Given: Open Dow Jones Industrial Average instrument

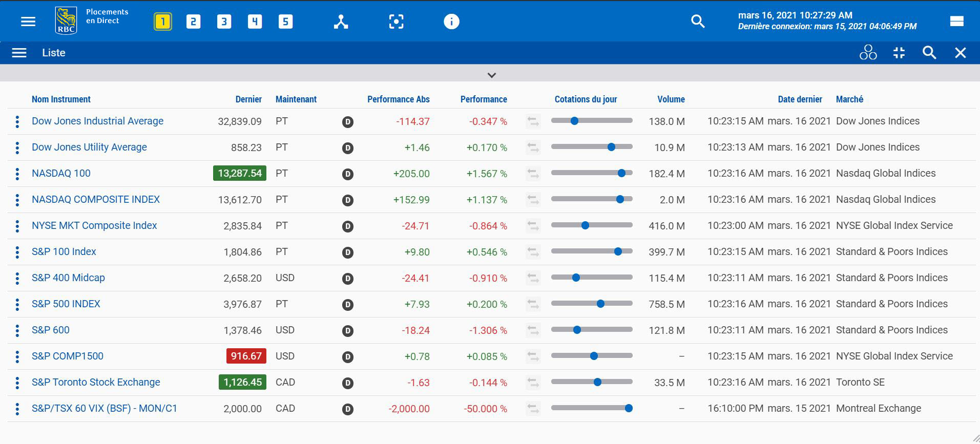Looking at the screenshot, I should click(97, 121).
